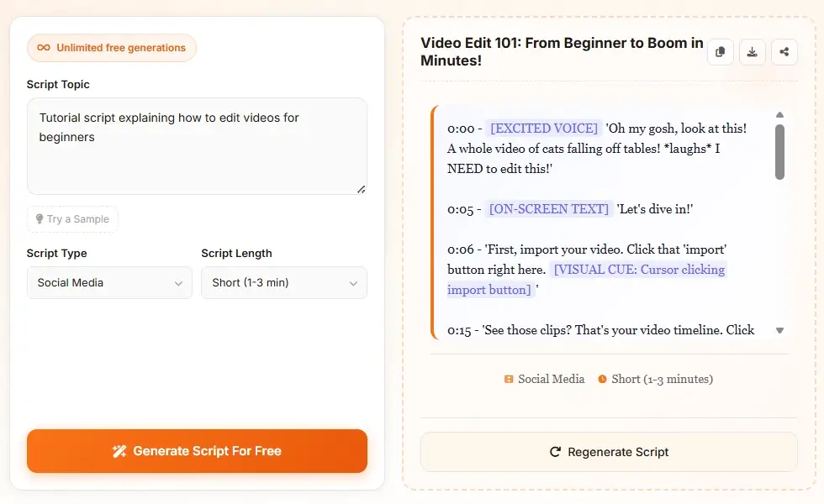The image size is (824, 504).
Task: Share the generated script
Action: pyautogui.click(x=784, y=52)
